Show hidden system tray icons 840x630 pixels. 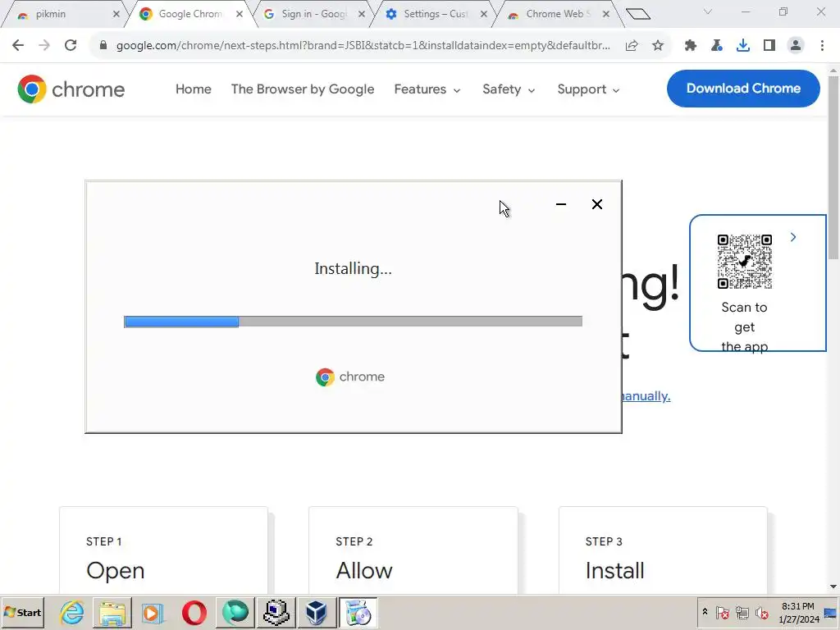(x=705, y=612)
